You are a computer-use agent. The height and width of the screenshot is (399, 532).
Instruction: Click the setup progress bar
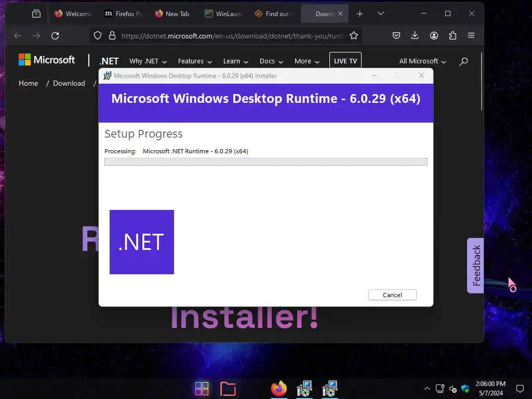(265, 162)
